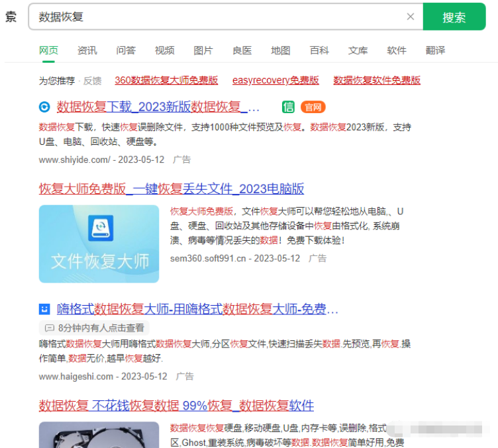Click the blue circular site icon beside first result
Screen dimensions: 498x448
click(44, 107)
